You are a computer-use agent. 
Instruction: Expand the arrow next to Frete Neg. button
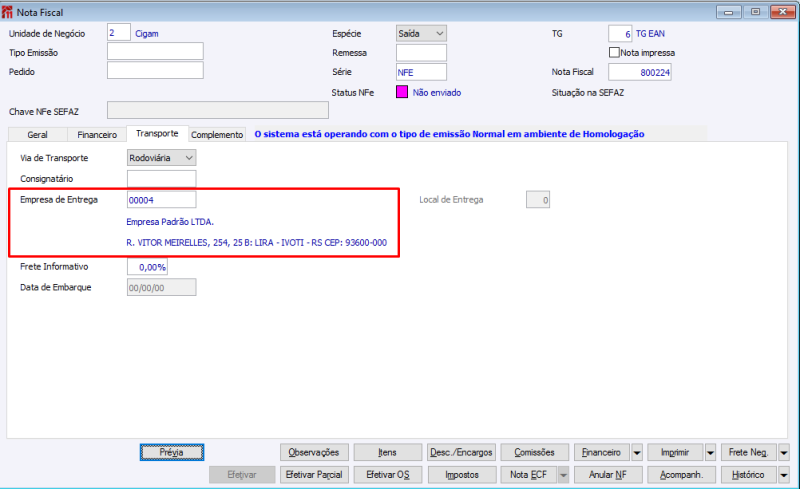(x=784, y=452)
